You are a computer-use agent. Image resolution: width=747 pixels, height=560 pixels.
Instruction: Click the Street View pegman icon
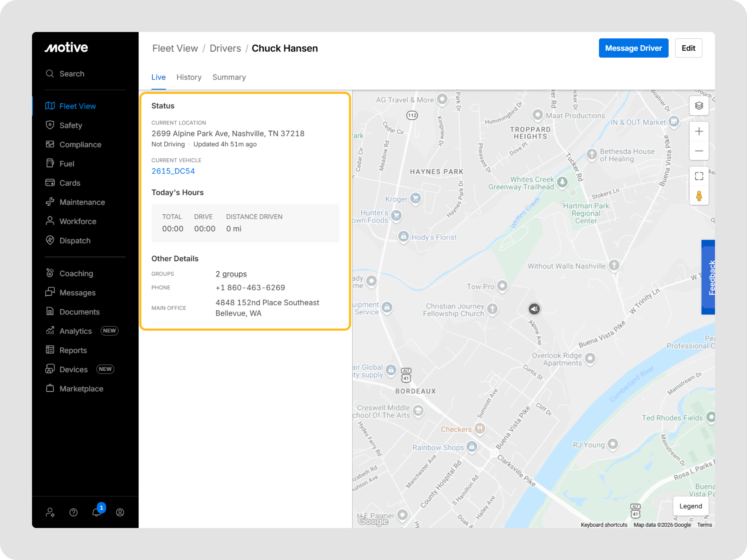click(699, 196)
